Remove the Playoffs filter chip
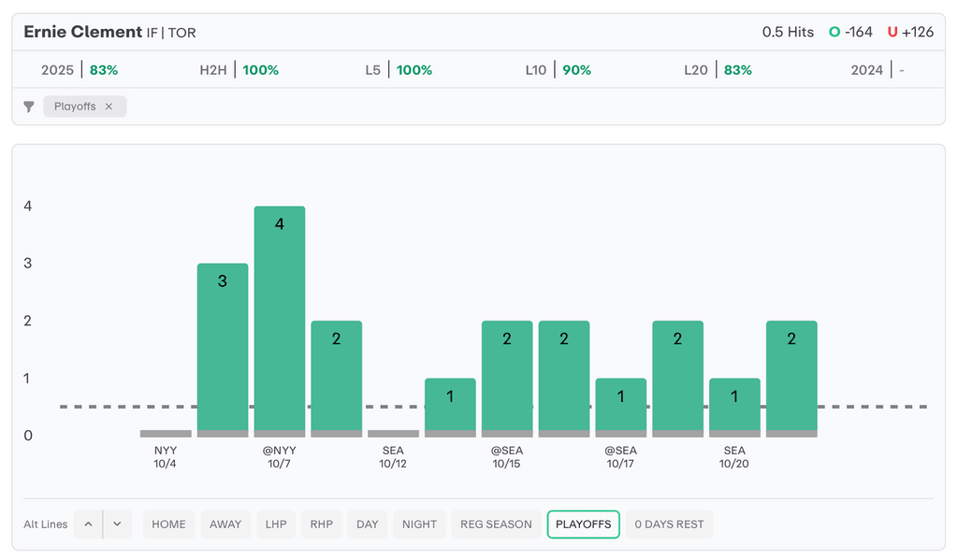 tap(109, 107)
